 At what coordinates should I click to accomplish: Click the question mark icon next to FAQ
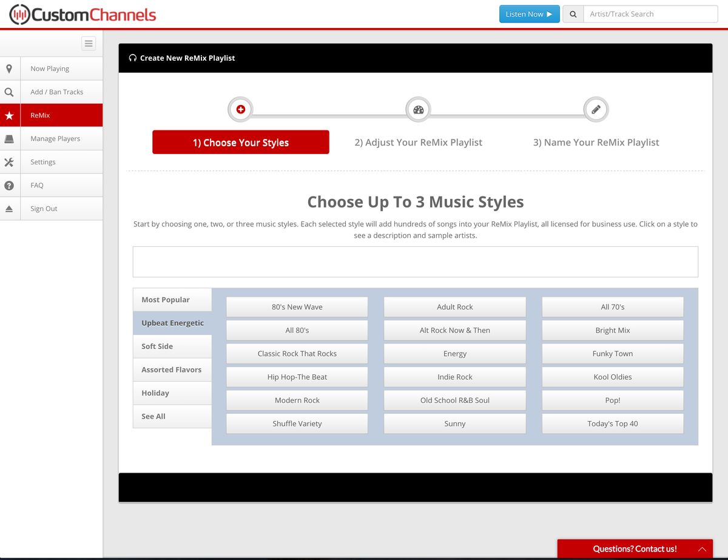(10, 185)
